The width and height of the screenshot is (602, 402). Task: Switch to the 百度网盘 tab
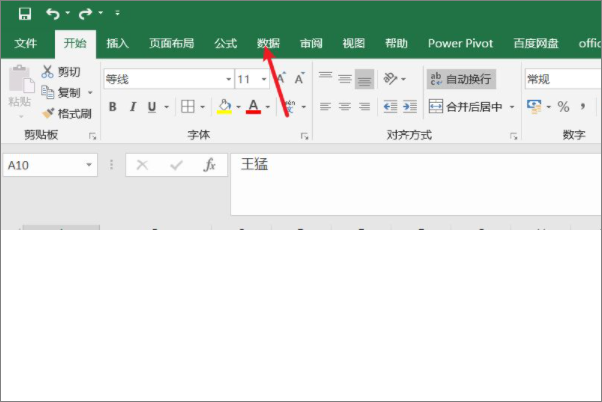pos(536,43)
